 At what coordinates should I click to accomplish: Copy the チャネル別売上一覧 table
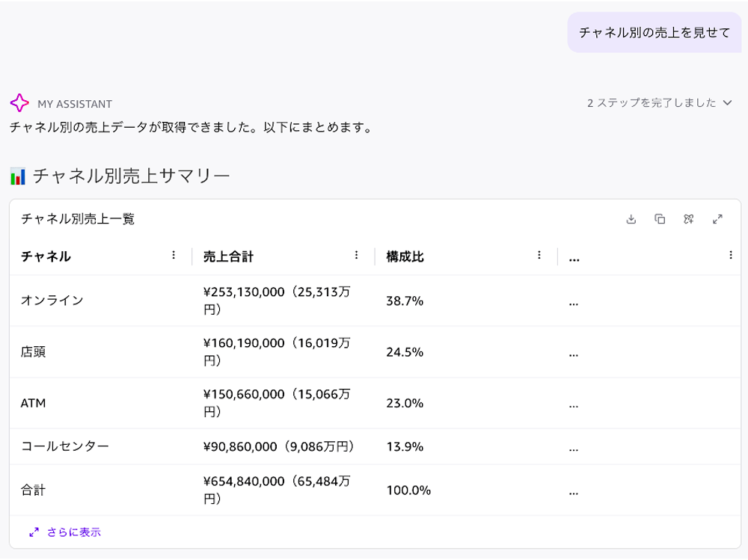click(x=660, y=219)
